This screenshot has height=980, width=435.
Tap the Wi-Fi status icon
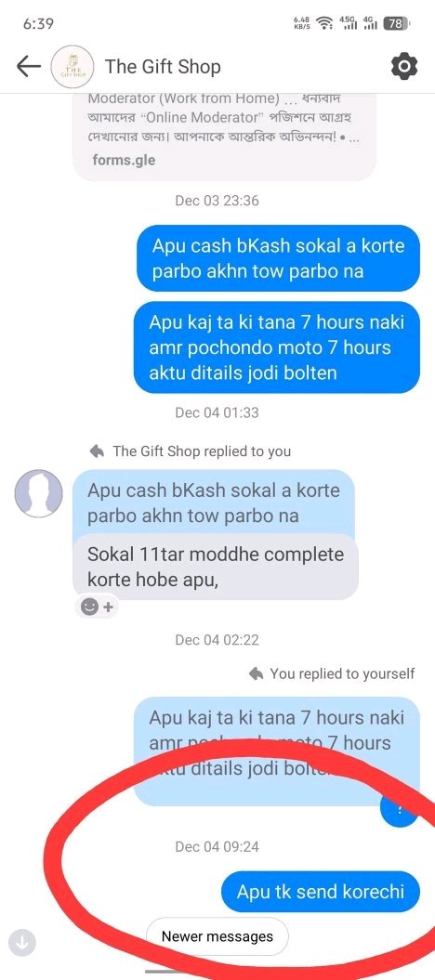pyautogui.click(x=323, y=24)
